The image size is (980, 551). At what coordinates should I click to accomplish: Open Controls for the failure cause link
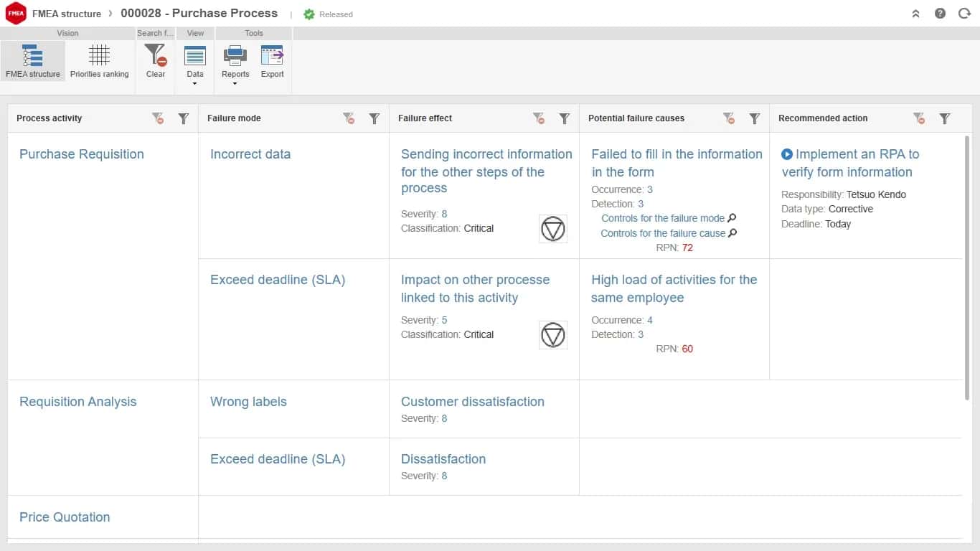coord(663,233)
